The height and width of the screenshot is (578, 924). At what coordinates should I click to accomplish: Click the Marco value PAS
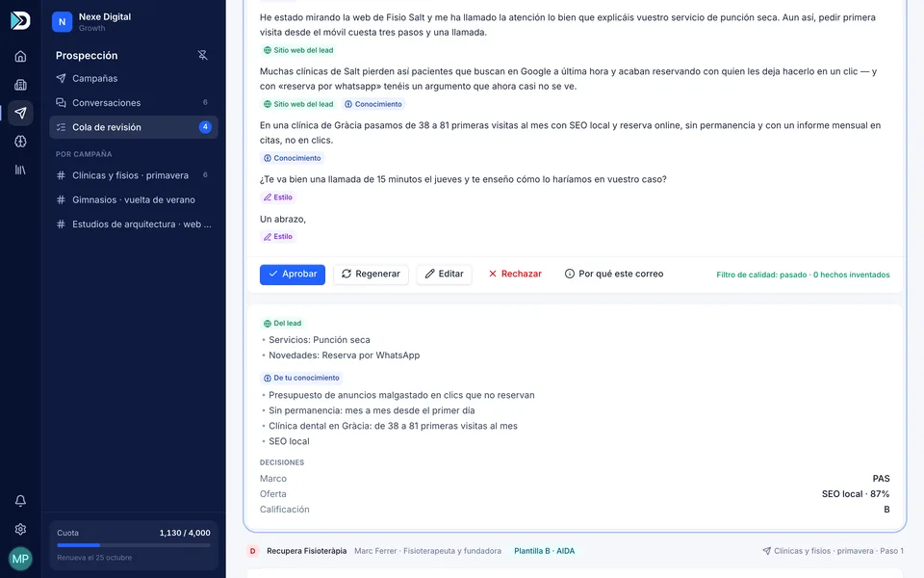tap(881, 479)
